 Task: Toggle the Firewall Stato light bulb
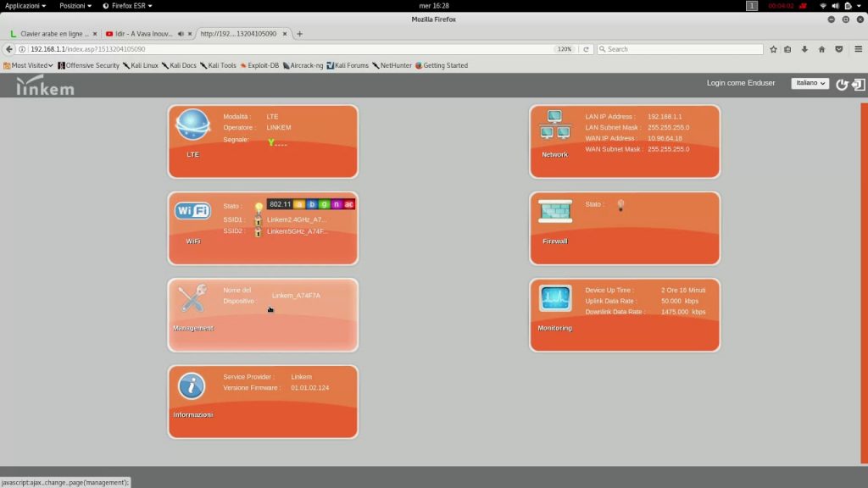(620, 205)
